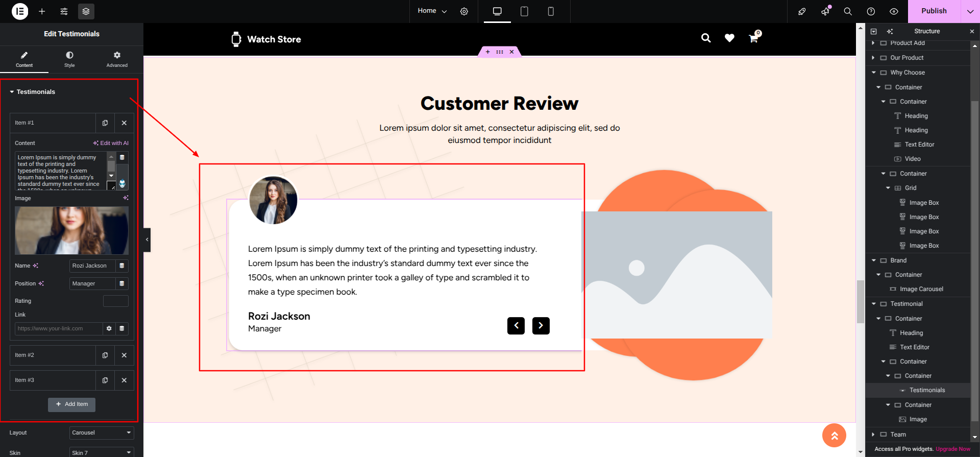Expand Item #2
Image resolution: width=980 pixels, height=457 pixels.
point(53,355)
